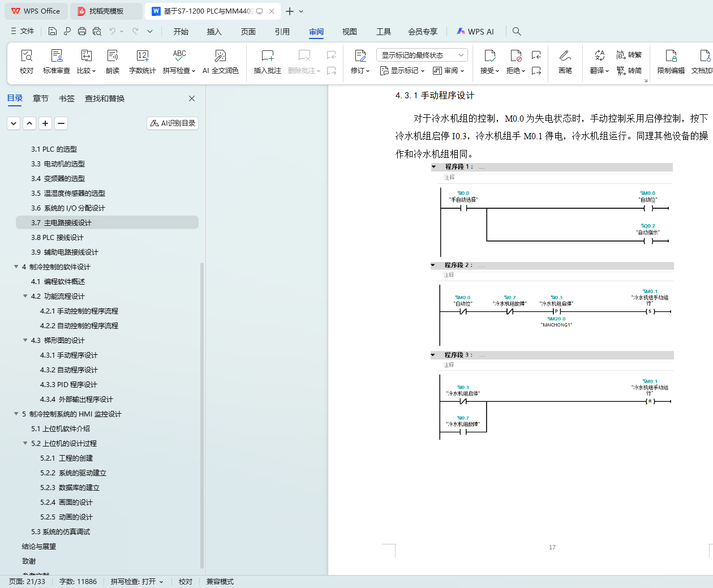The image size is (713, 588).
Task: Open WPS AI assistant
Action: (x=475, y=32)
